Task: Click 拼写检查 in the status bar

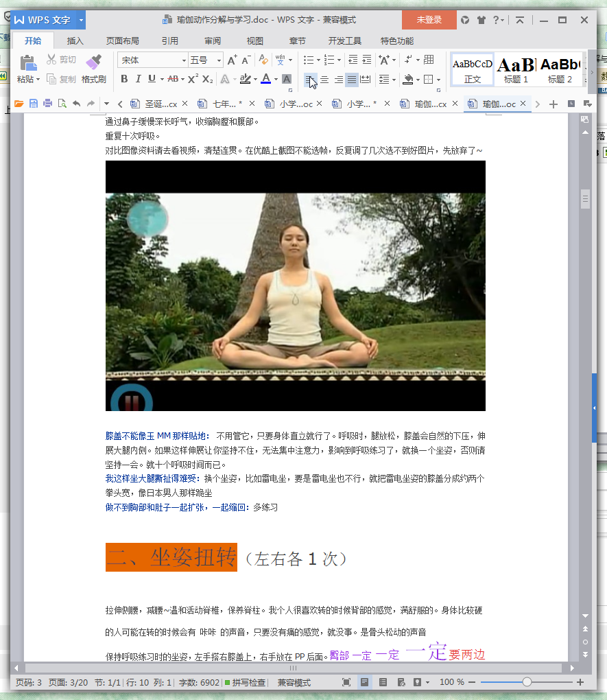Action: pyautogui.click(x=245, y=682)
